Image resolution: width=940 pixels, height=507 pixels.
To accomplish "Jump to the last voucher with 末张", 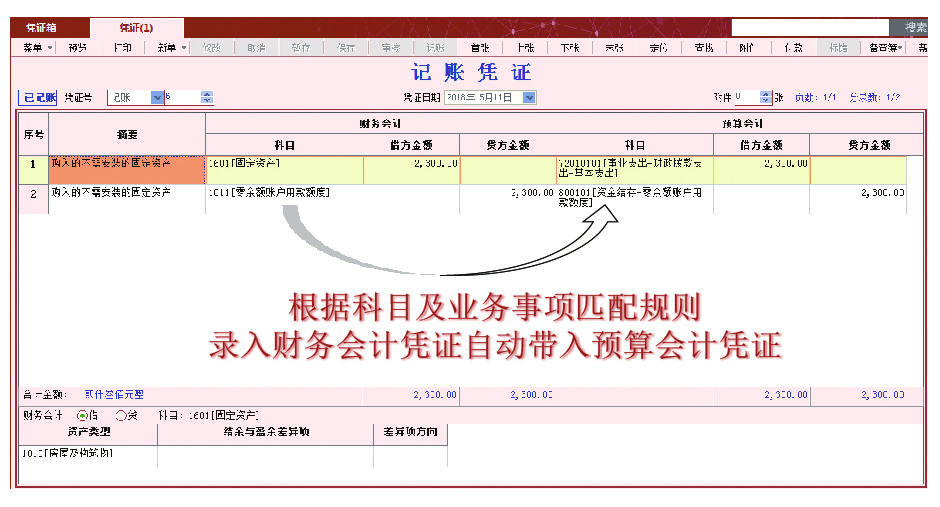I will (614, 47).
